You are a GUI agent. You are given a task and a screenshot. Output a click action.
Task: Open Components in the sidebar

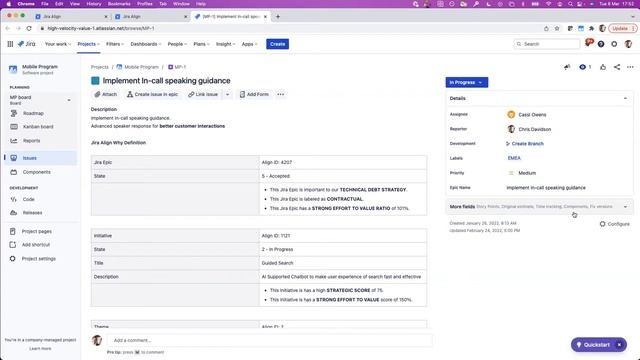click(x=37, y=172)
